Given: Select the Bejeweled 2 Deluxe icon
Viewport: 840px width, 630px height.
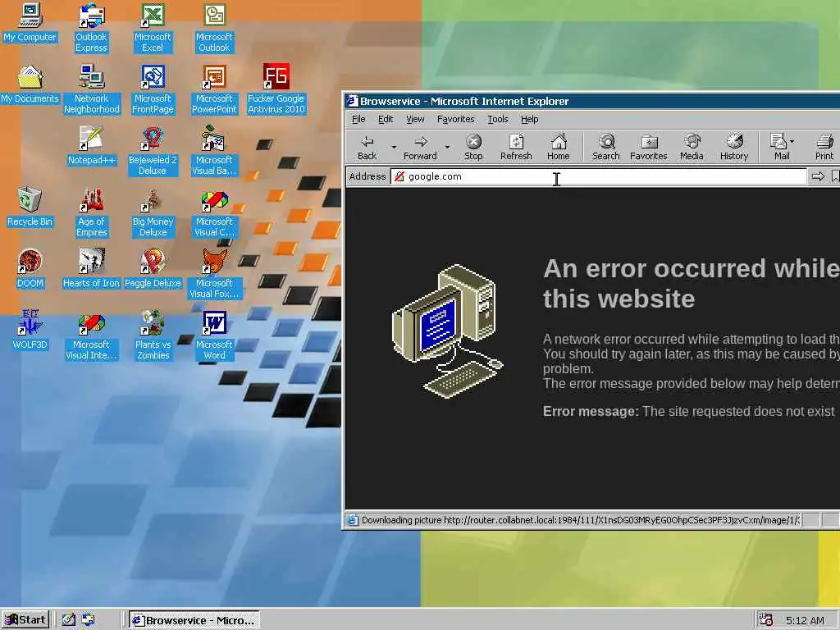Looking at the screenshot, I should 153,151.
